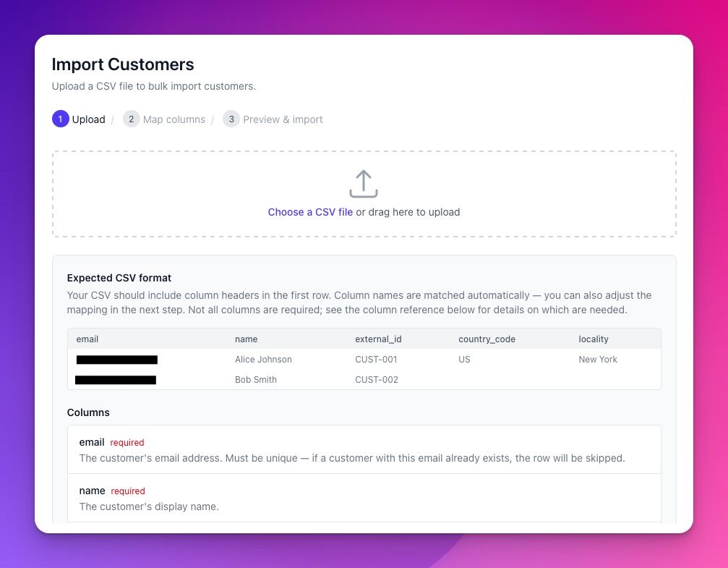Click the Import Customers heading
Image resolution: width=728 pixels, height=568 pixels.
(123, 64)
